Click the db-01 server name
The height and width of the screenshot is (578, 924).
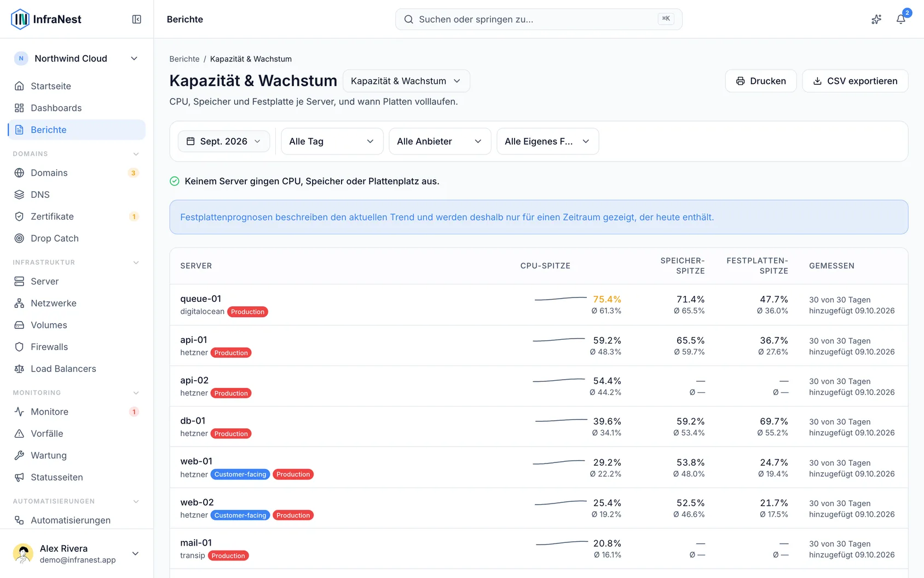(193, 421)
